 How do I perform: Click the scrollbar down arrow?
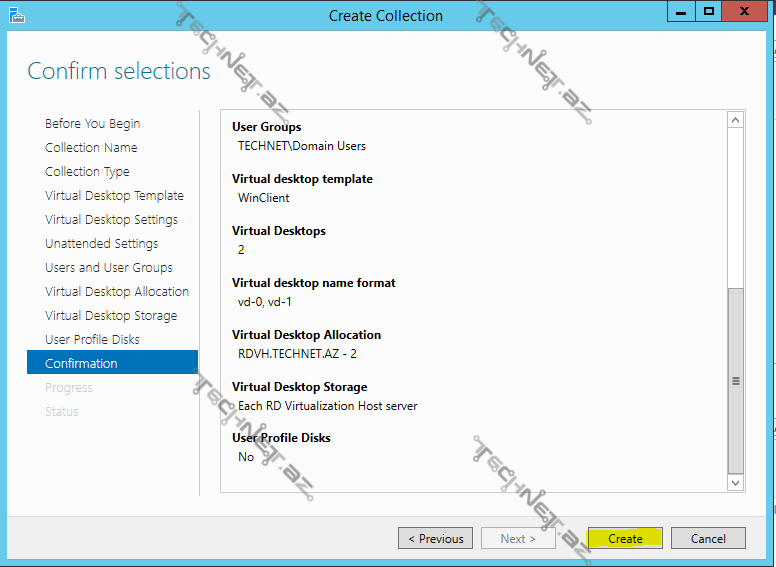click(x=736, y=482)
